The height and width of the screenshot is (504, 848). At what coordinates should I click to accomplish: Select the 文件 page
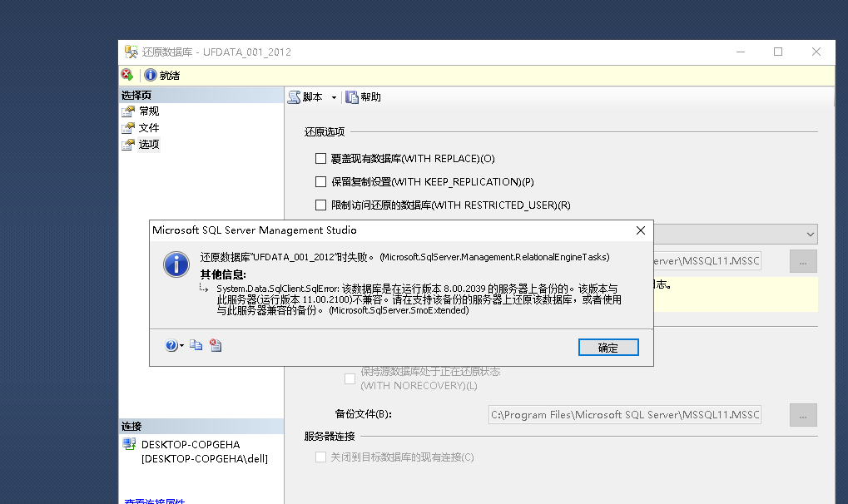[149, 127]
